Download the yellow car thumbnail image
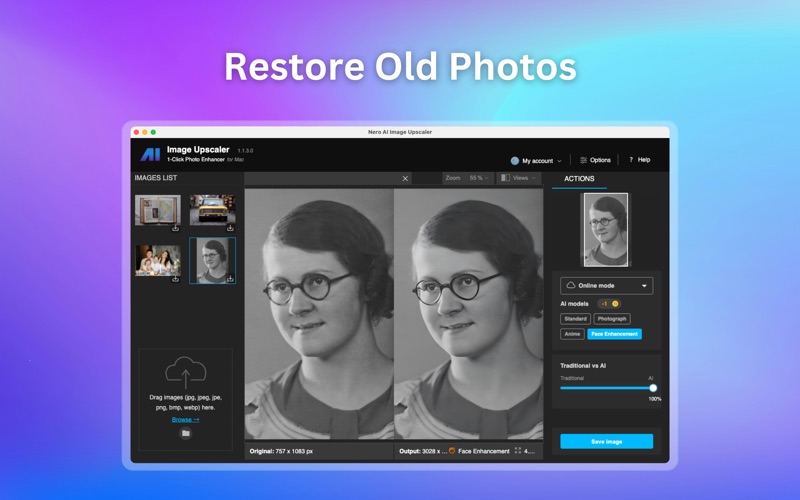 coord(230,229)
